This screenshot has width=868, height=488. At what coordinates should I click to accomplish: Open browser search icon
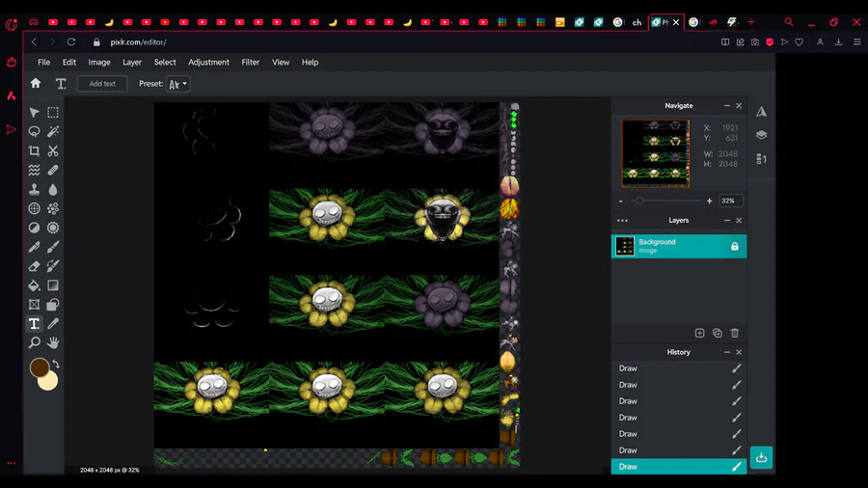[789, 22]
